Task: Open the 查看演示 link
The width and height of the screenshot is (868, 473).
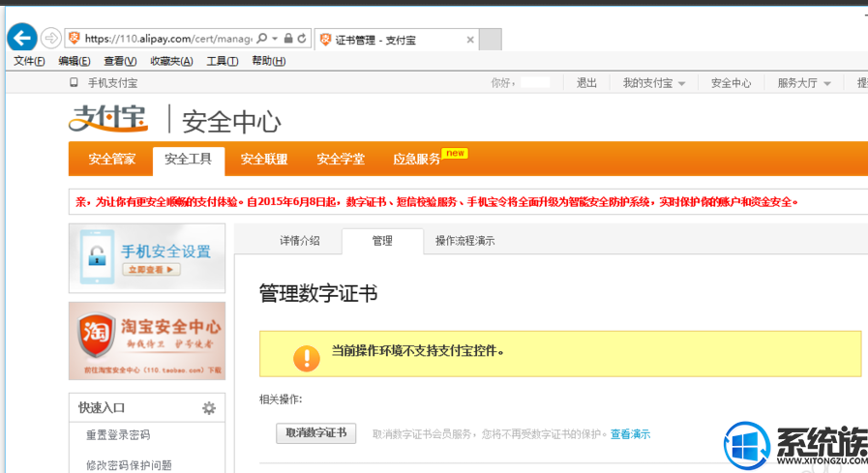Action: pos(630,434)
